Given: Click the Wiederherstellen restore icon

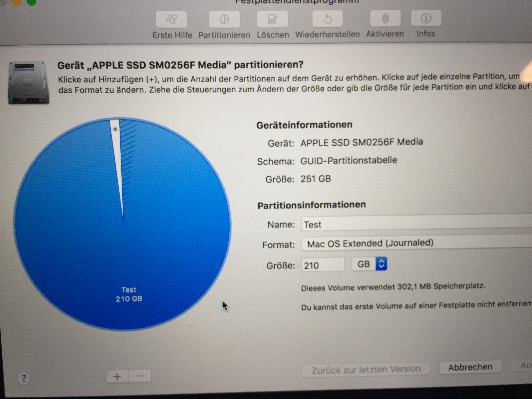Looking at the screenshot, I should (x=328, y=19).
